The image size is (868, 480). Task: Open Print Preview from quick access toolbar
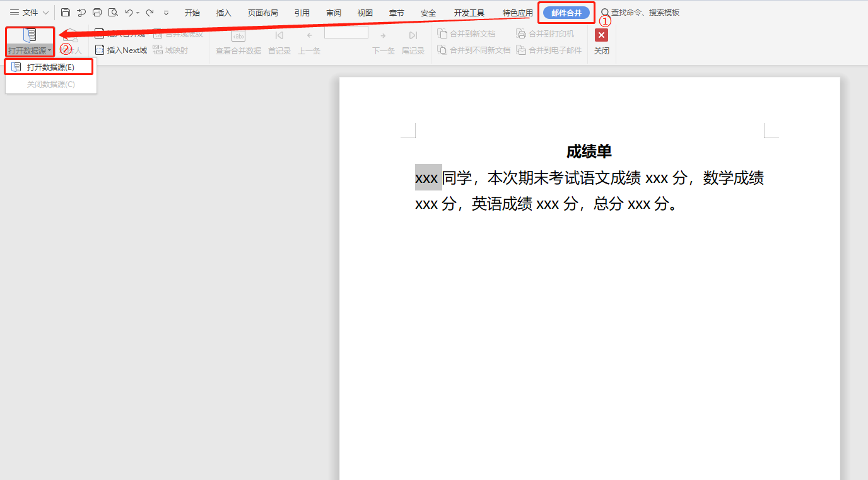113,13
